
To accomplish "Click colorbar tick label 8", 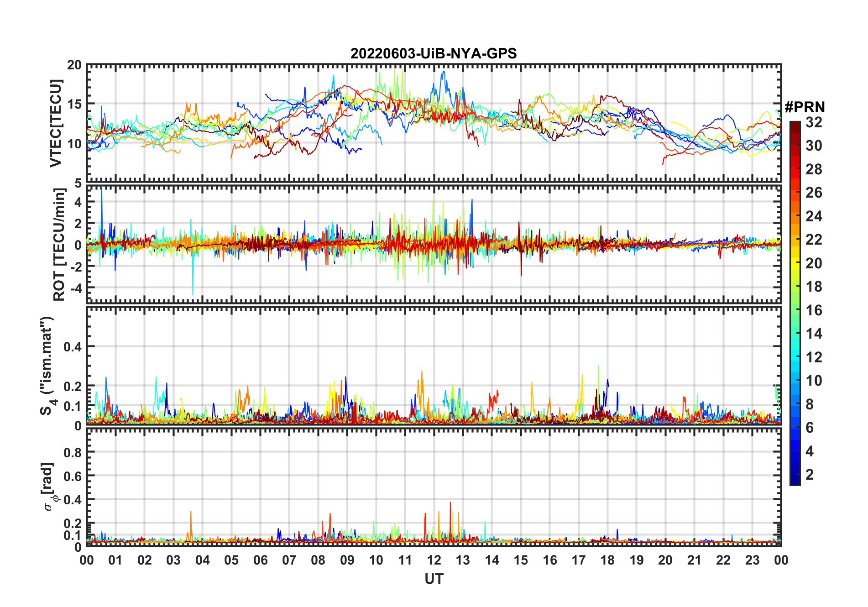I will tap(810, 404).
